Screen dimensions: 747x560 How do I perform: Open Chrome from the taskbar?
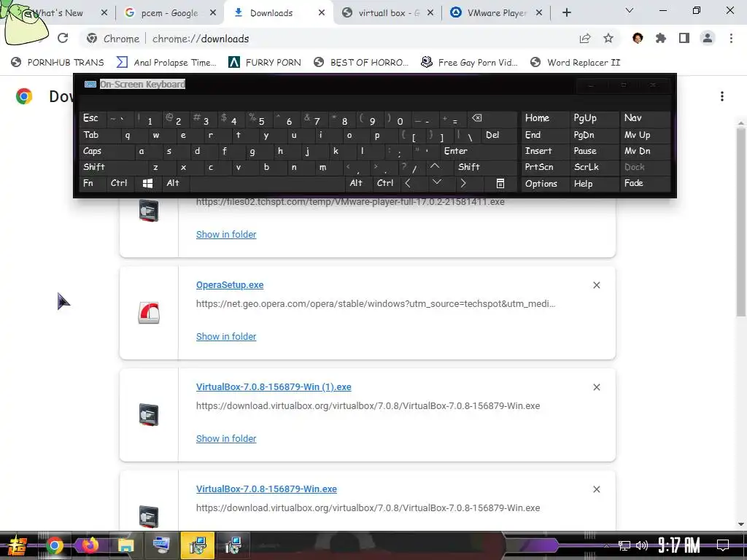pos(54,545)
